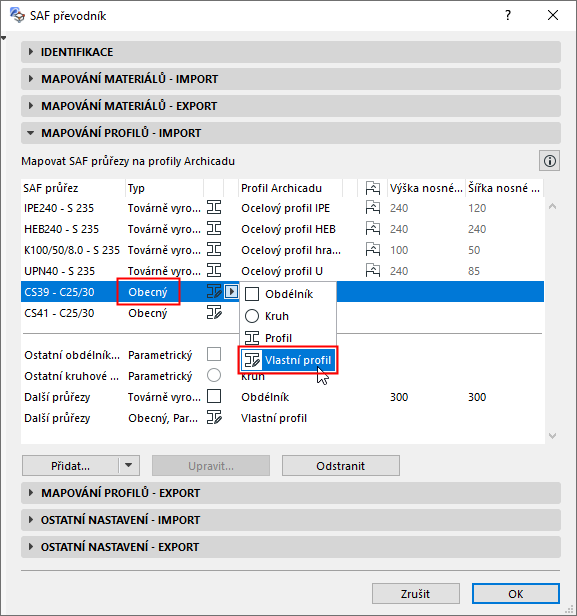The image size is (577, 616).
Task: Click Ocelový profil HEB cell
Action: pos(288,229)
